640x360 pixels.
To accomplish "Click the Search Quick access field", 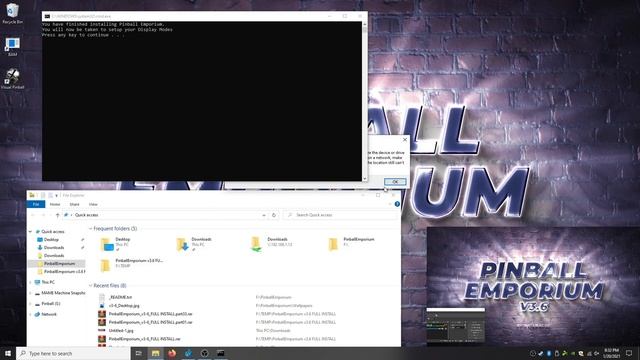I will click(340, 215).
